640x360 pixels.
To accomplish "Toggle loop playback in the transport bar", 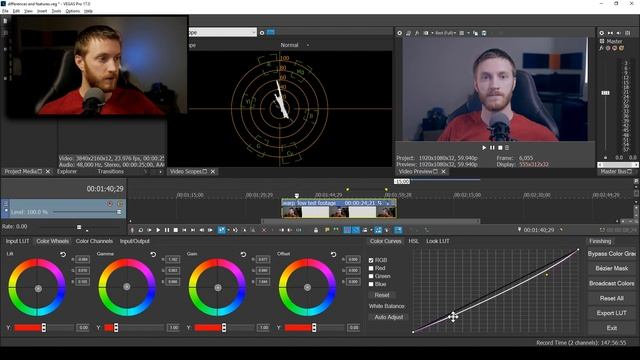I will tap(141, 230).
